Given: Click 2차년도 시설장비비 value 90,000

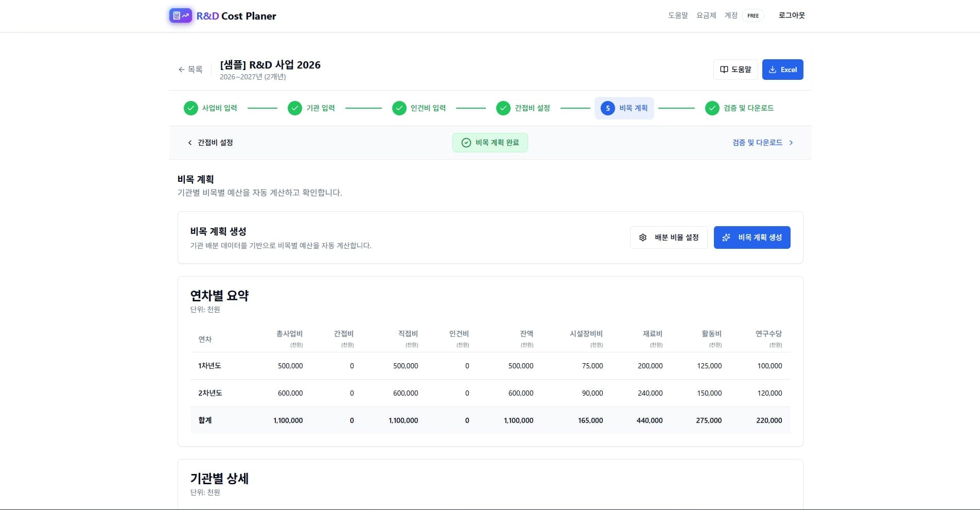Looking at the screenshot, I should [x=592, y=393].
